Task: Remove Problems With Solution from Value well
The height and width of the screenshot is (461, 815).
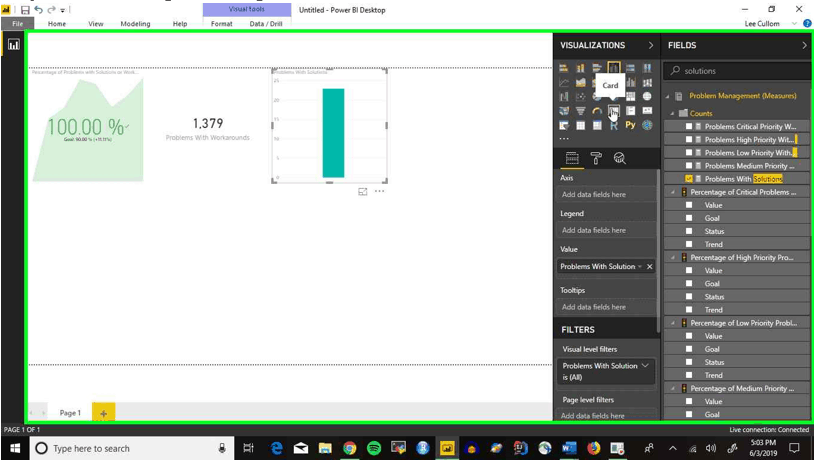Action: [650, 267]
